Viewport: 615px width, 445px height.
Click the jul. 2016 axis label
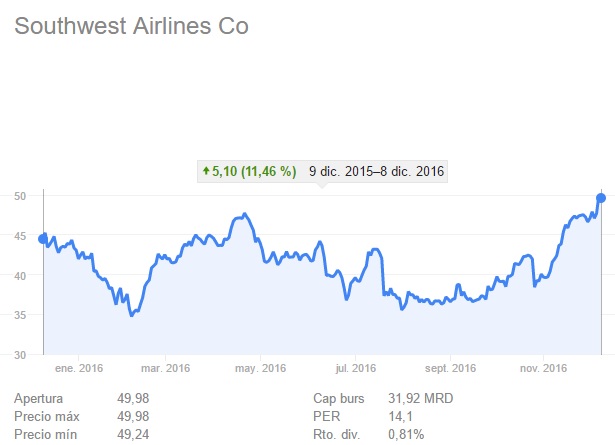354,368
